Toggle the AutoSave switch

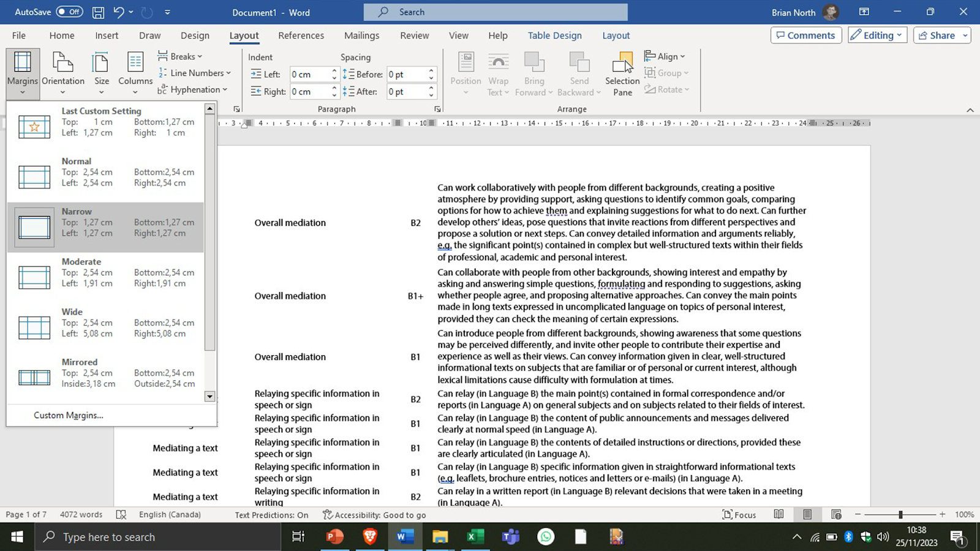(x=69, y=12)
